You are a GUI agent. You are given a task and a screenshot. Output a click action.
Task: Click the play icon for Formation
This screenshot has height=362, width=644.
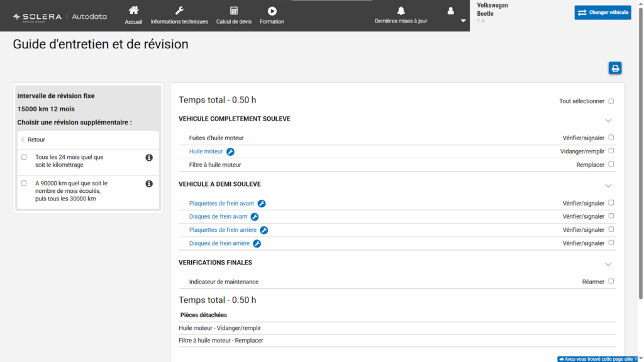click(x=272, y=11)
